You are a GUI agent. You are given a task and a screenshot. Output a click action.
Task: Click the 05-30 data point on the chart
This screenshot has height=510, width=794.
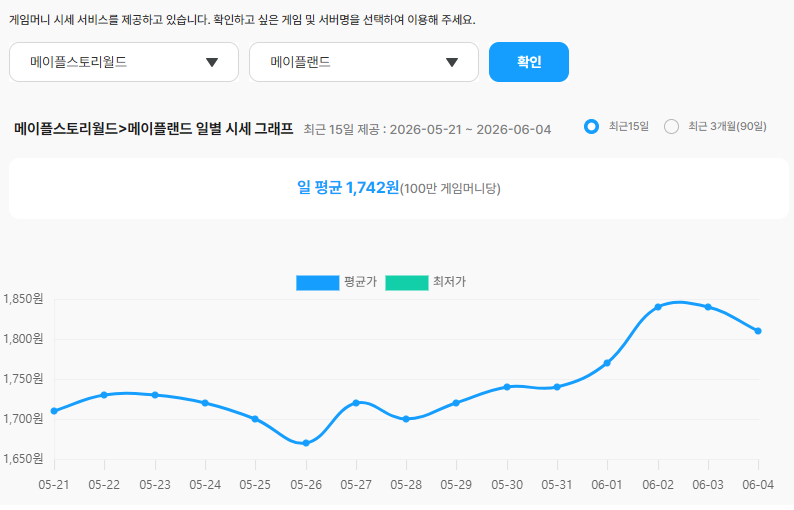(507, 387)
